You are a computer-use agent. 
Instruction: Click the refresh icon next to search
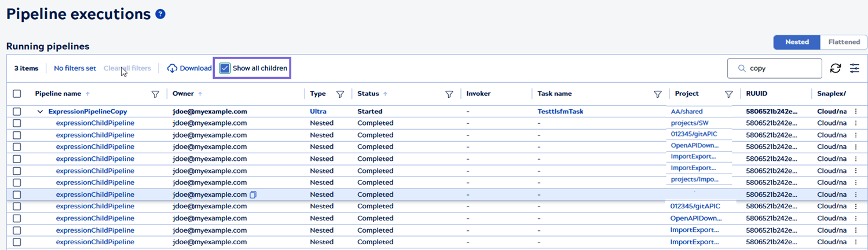click(835, 68)
